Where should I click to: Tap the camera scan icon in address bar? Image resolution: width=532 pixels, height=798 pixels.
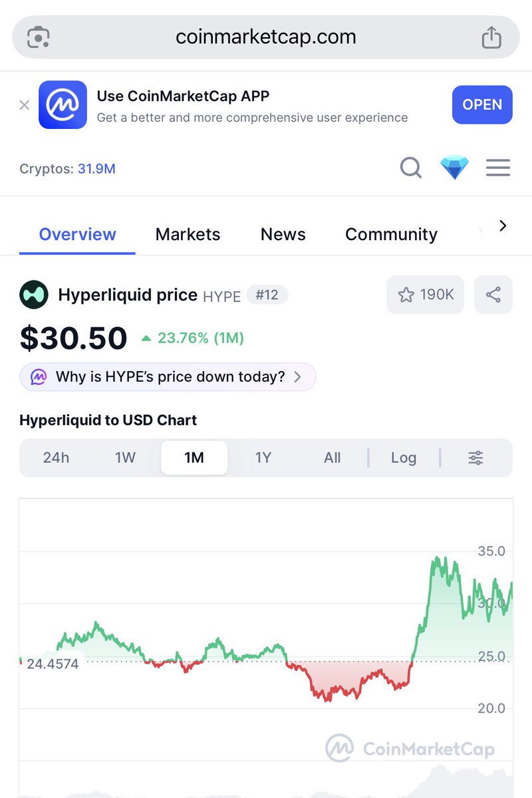point(39,37)
